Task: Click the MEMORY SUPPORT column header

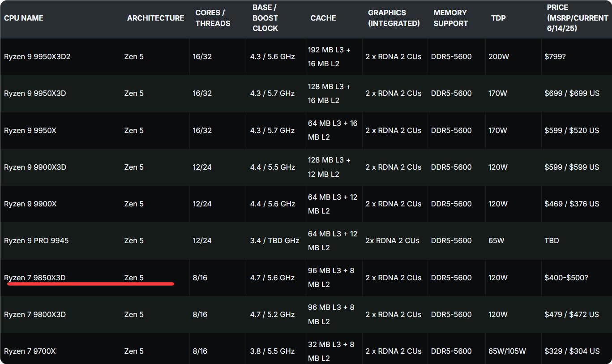Action: [x=450, y=18]
